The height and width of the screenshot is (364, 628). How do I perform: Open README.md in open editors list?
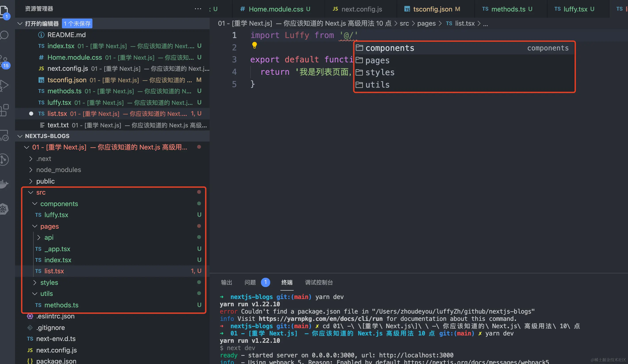click(x=66, y=35)
